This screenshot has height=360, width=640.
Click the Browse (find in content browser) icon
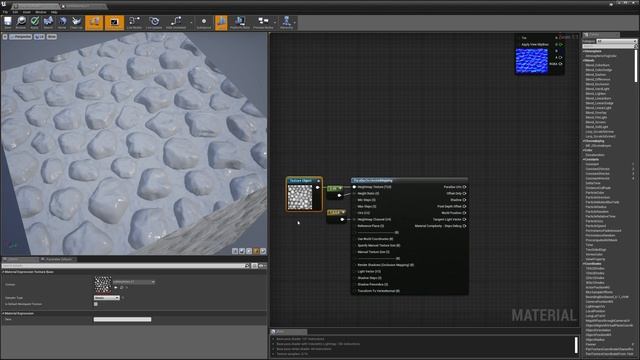click(x=21, y=22)
